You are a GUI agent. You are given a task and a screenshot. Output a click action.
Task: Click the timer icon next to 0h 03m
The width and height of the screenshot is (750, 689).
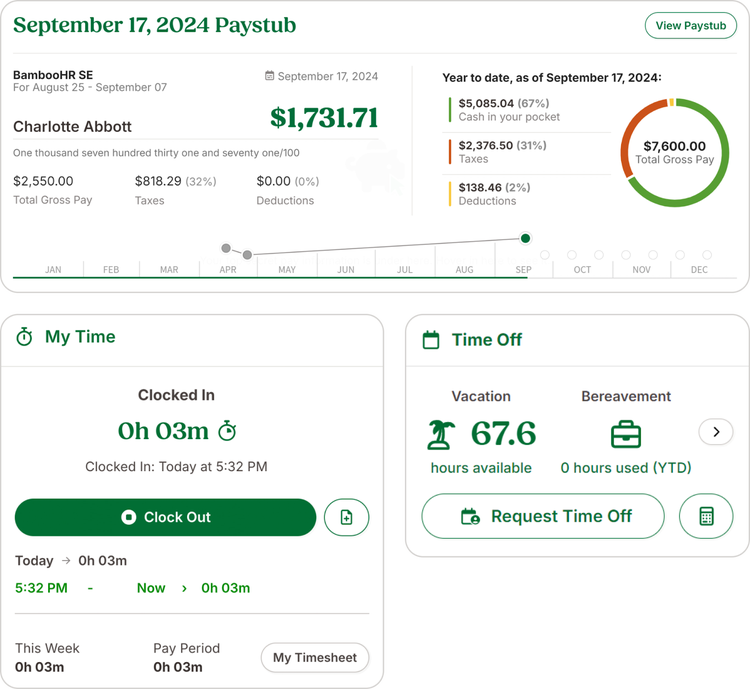coord(228,431)
